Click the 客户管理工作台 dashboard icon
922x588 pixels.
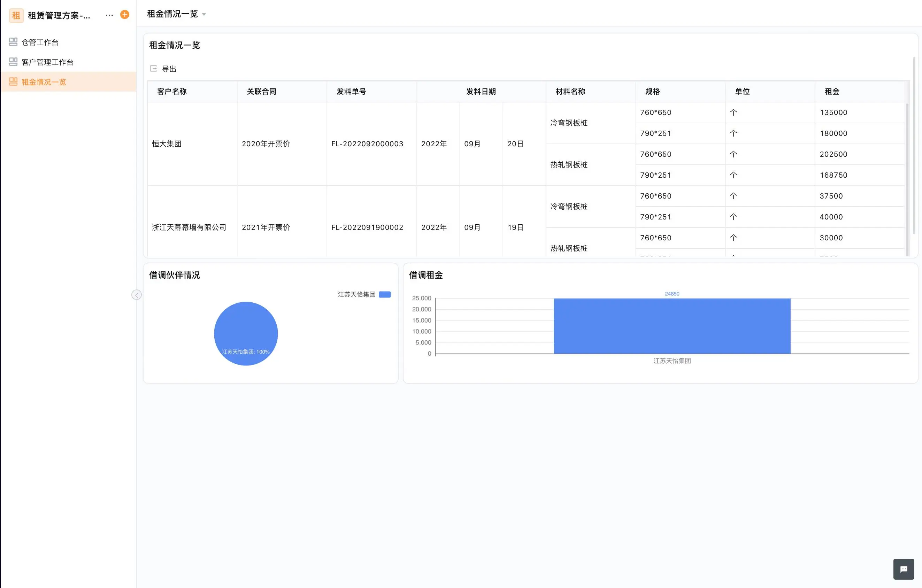click(x=13, y=62)
